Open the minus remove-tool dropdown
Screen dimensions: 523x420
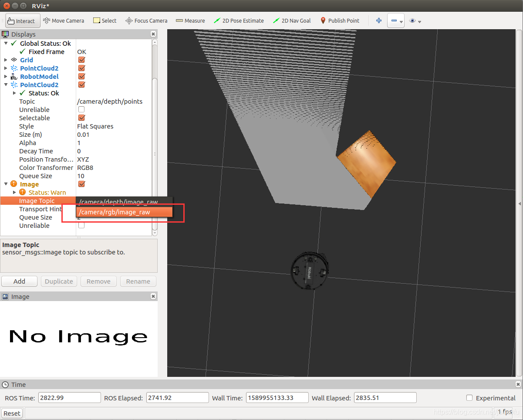coord(396,20)
